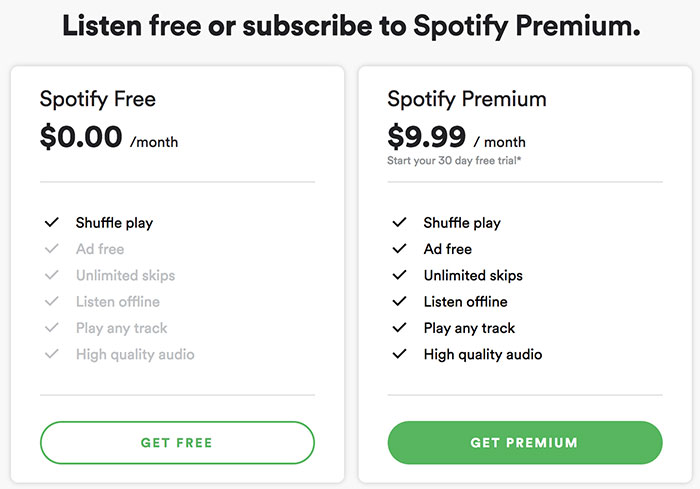Click greyed Listen offline checkmark in Free plan
The width and height of the screenshot is (700, 489).
point(52,302)
